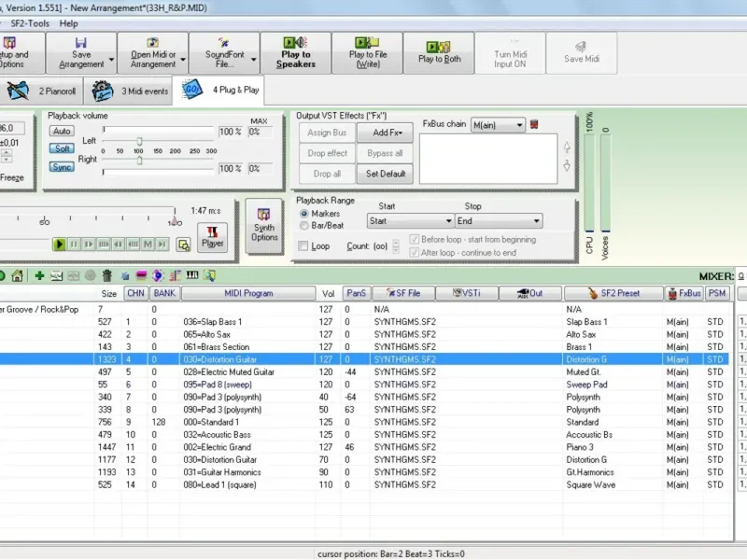This screenshot has height=560, width=747.
Task: Enable the Loop checkbox
Action: [x=303, y=246]
